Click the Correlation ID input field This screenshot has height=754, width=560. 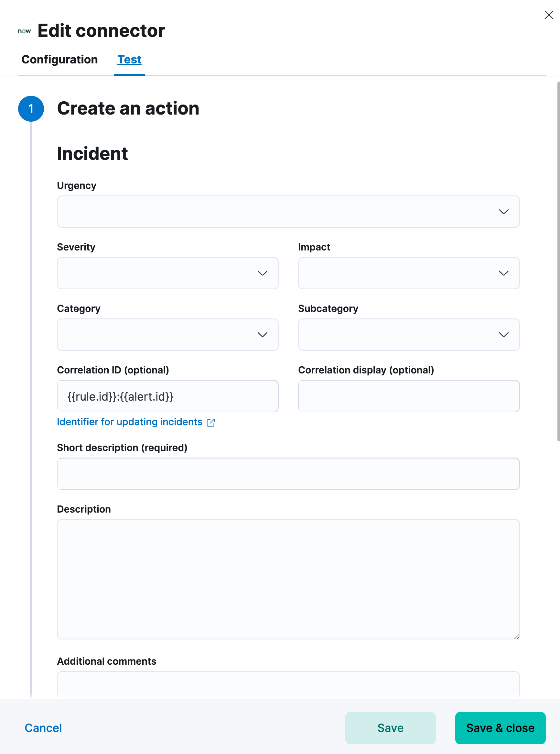coord(167,396)
